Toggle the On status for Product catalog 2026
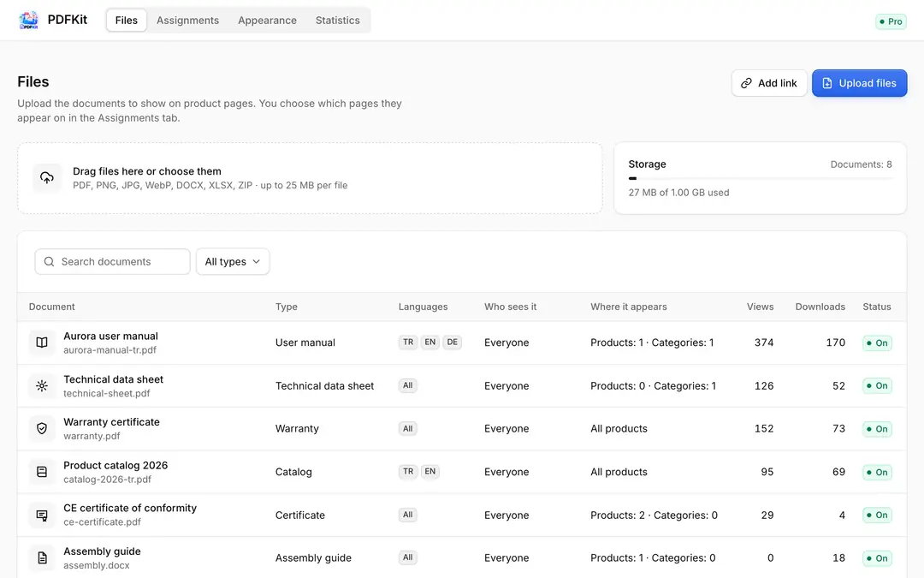Viewport: 924px width, 578px height. (877, 472)
